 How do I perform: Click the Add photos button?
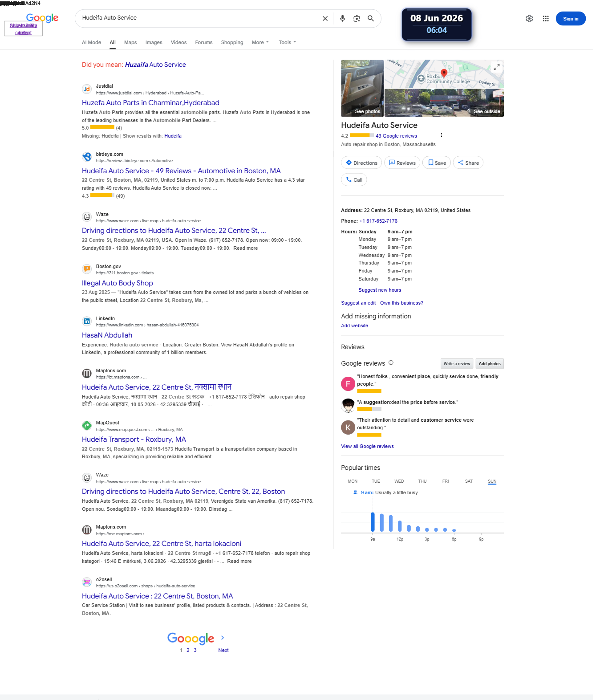pos(490,364)
